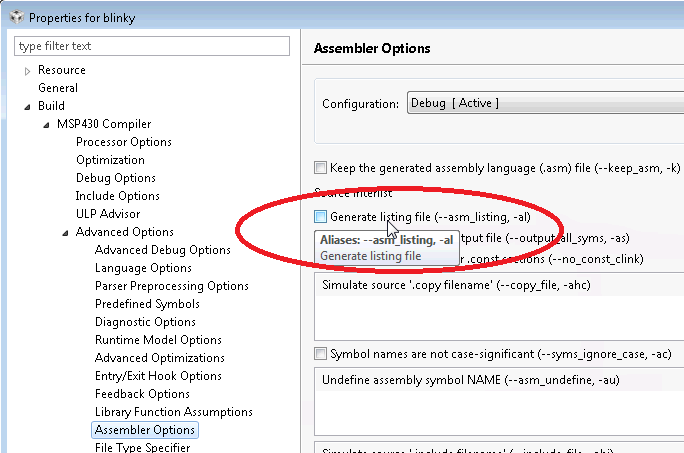Collapse the Build tree node
Viewport: 684px width, 453px height.
(x=27, y=106)
